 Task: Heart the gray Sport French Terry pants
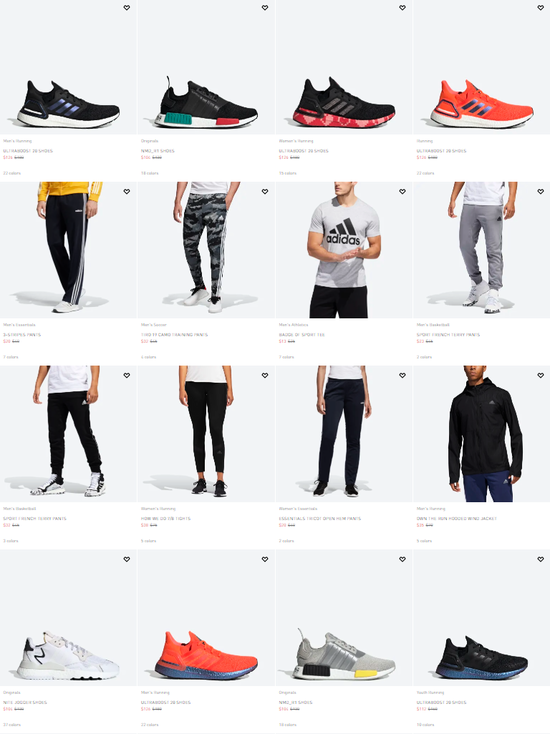(540, 191)
